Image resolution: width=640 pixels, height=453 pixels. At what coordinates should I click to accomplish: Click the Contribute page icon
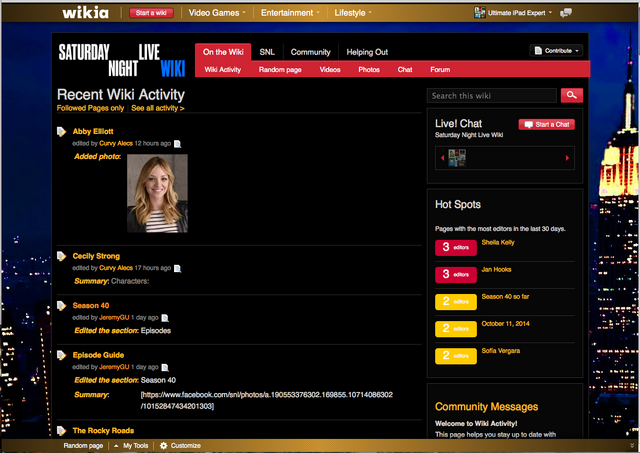[x=538, y=51]
